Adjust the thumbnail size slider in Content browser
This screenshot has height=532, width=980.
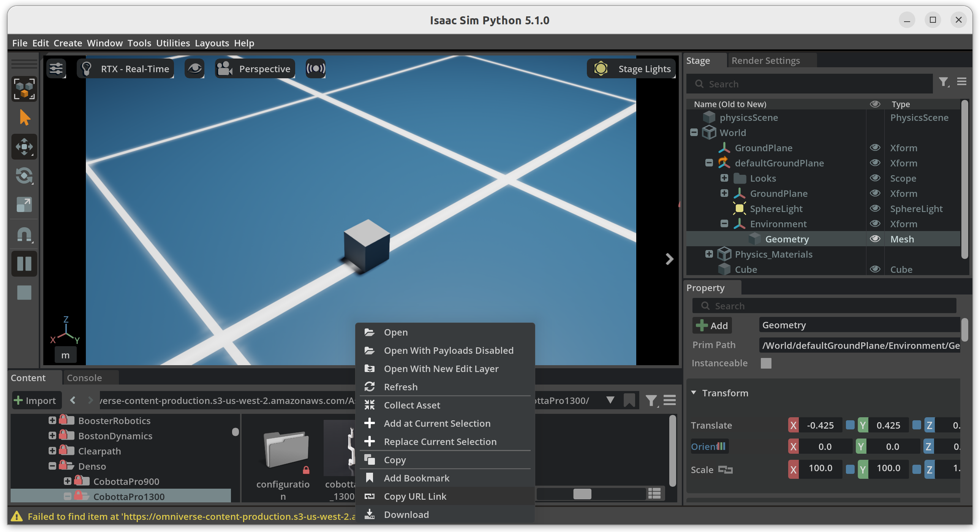(x=582, y=494)
